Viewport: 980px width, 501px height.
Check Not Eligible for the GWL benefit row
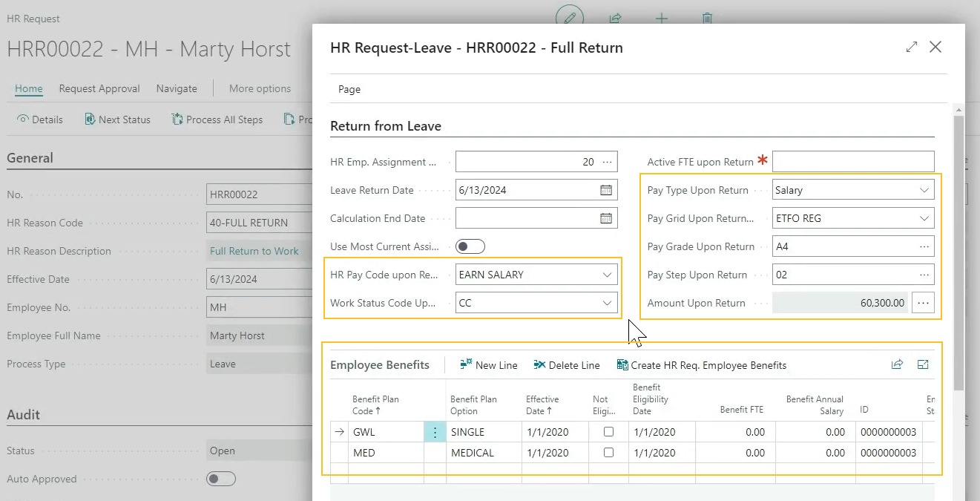coord(607,431)
